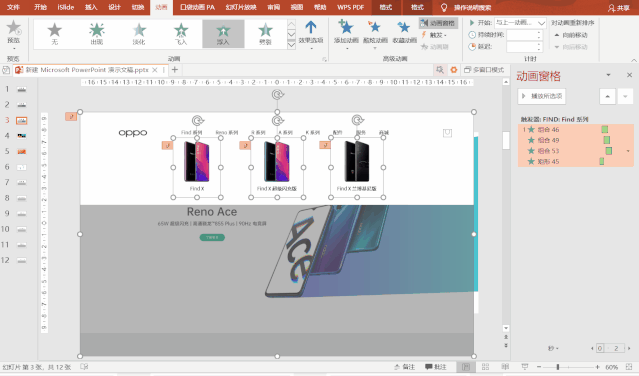639x376 pixels.
Task: Switch to the 插入 insert tab
Action: [91, 7]
